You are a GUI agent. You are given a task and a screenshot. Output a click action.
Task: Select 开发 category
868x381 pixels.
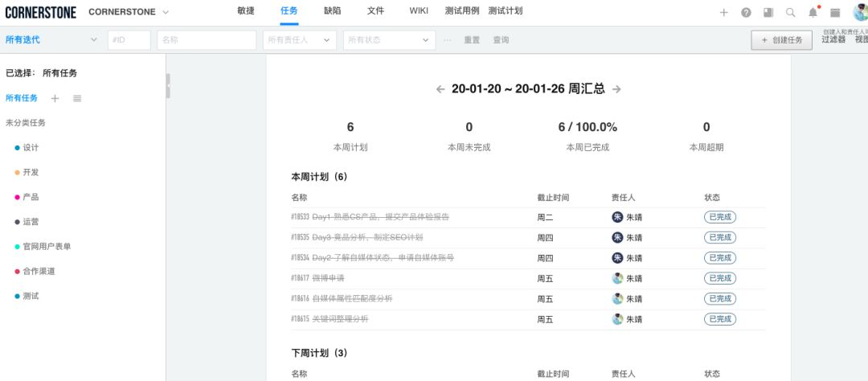point(31,172)
